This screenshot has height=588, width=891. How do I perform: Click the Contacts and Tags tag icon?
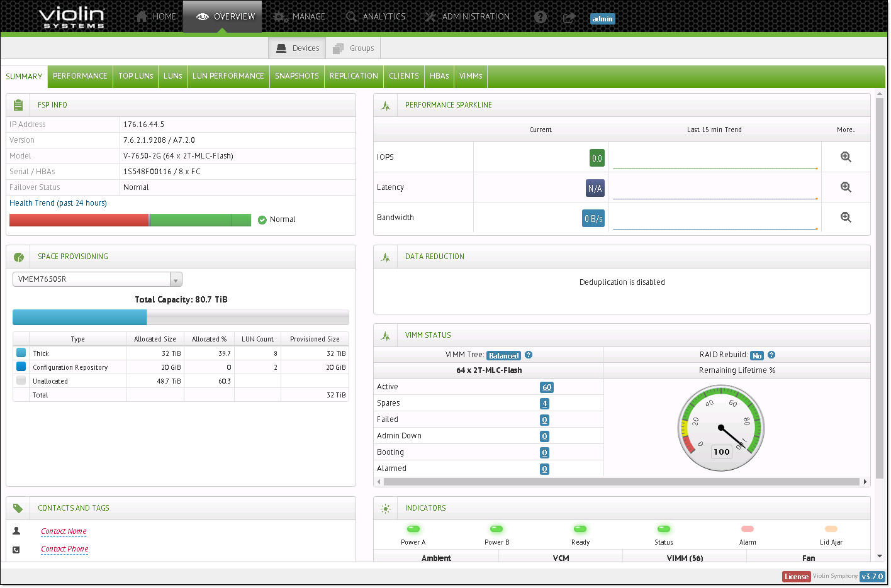(x=18, y=508)
